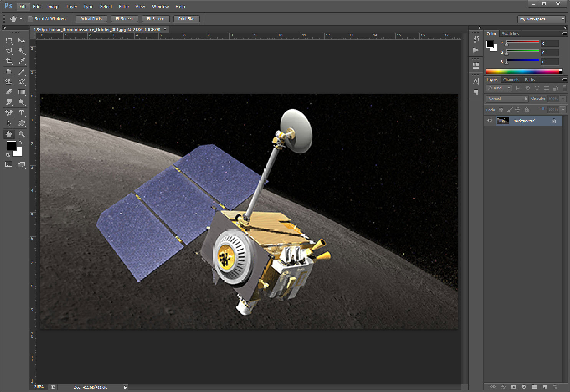Select the Eyedropper tool
The width and height of the screenshot is (570, 392).
[x=21, y=61]
